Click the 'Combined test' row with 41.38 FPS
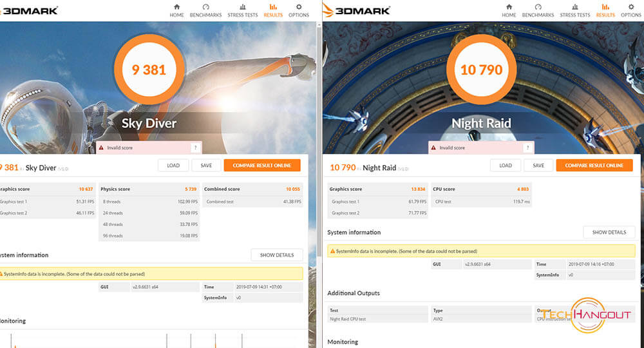 click(x=253, y=202)
